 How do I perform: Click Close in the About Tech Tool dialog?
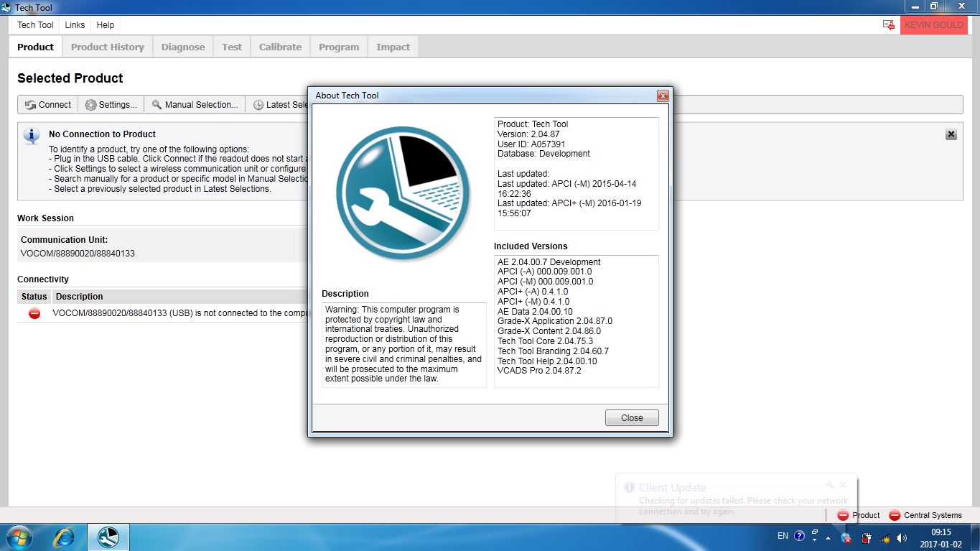(x=632, y=418)
